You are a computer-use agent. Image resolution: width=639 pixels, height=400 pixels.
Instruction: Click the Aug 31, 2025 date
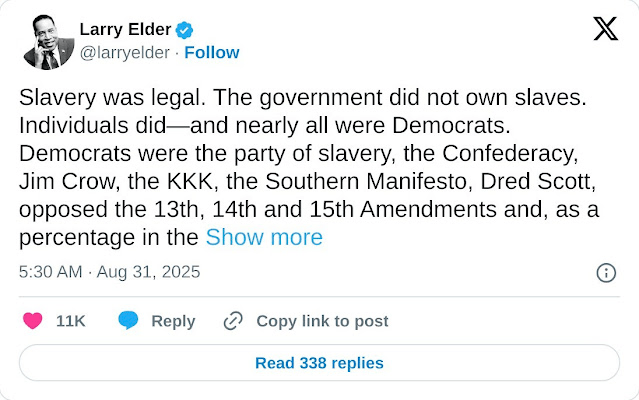tap(150, 272)
